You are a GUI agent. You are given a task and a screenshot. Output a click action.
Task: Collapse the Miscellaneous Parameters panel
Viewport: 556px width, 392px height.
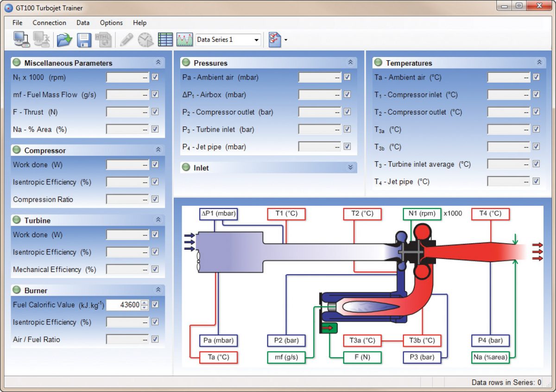coord(158,62)
